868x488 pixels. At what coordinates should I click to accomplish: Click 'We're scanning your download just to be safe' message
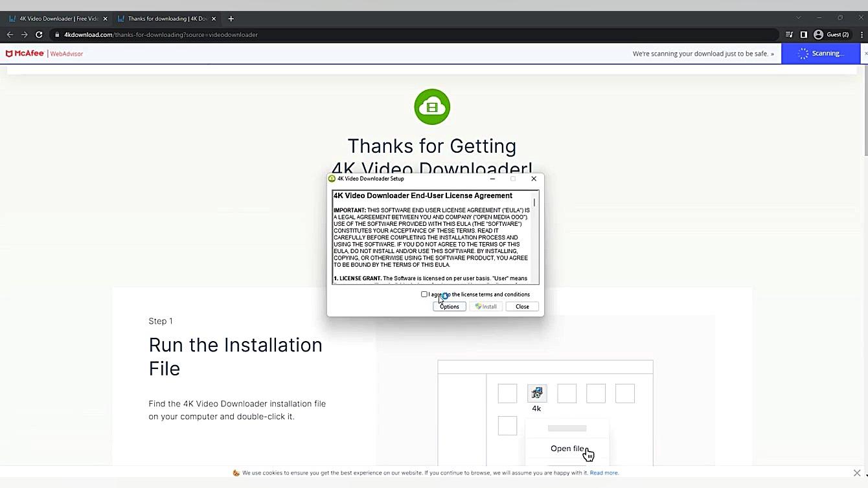tap(703, 54)
